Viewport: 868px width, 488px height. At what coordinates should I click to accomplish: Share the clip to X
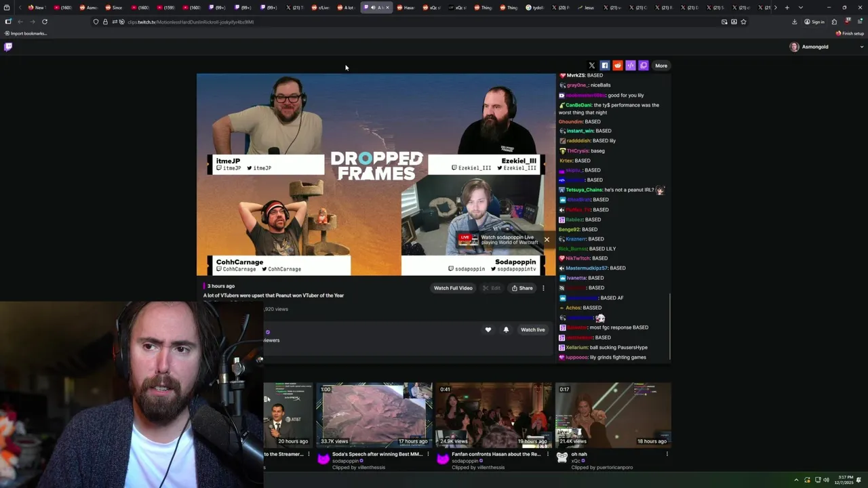click(592, 66)
